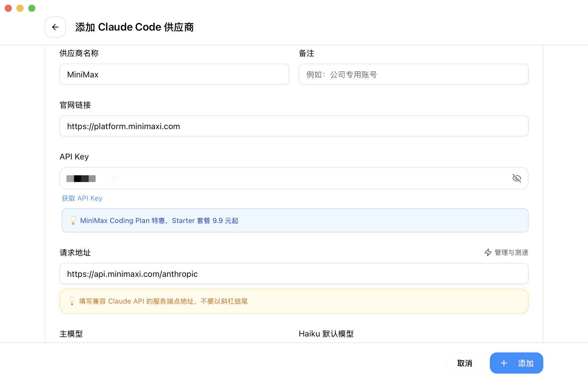Click into the 备注 input field

[413, 74]
